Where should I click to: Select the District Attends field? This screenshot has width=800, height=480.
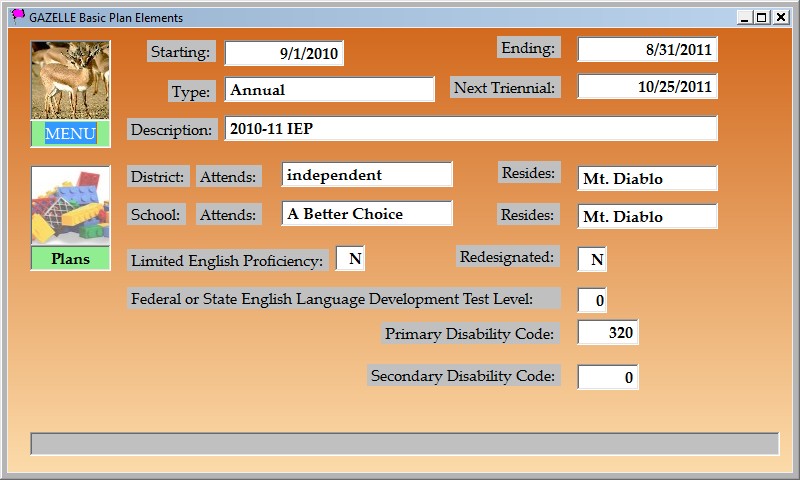tap(366, 175)
